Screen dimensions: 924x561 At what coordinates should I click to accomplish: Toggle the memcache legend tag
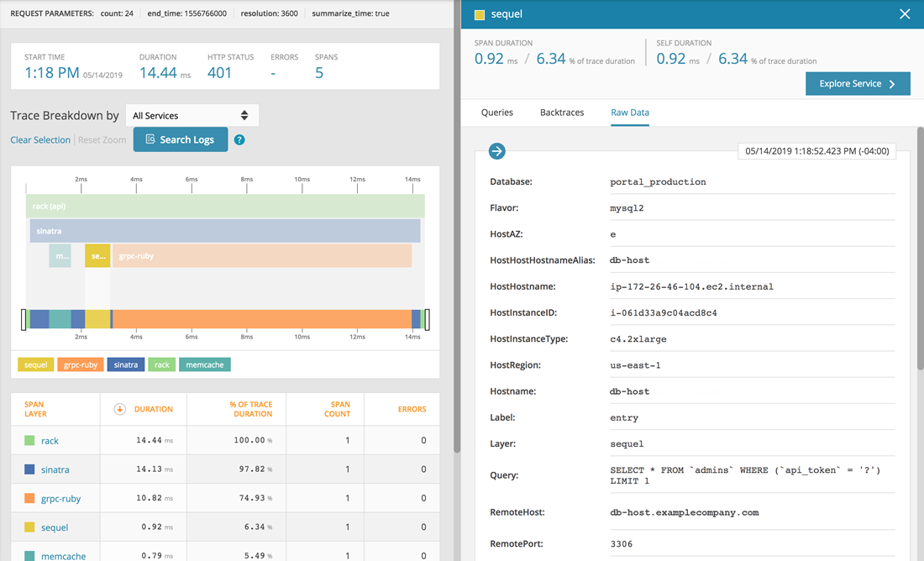(x=204, y=364)
